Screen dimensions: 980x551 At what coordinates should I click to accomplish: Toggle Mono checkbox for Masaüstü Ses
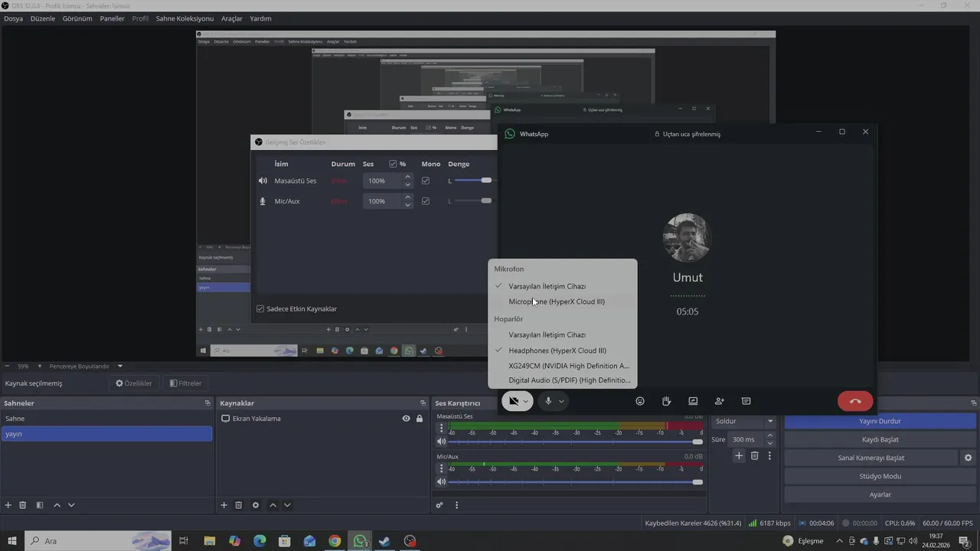(426, 181)
